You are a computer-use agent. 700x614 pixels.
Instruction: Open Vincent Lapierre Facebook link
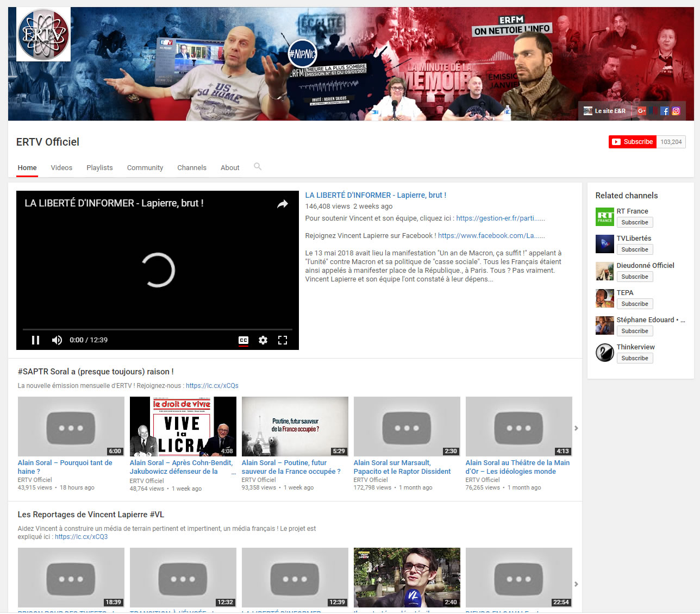pos(491,236)
